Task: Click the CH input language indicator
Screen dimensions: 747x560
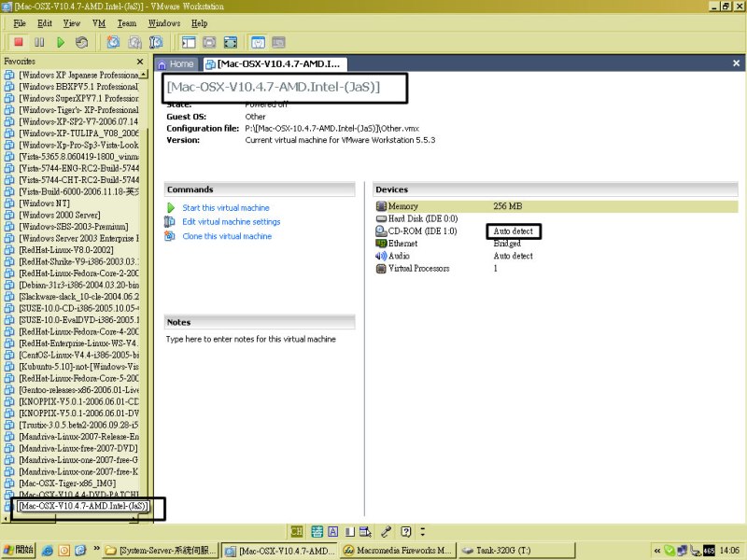Action: tap(296, 531)
